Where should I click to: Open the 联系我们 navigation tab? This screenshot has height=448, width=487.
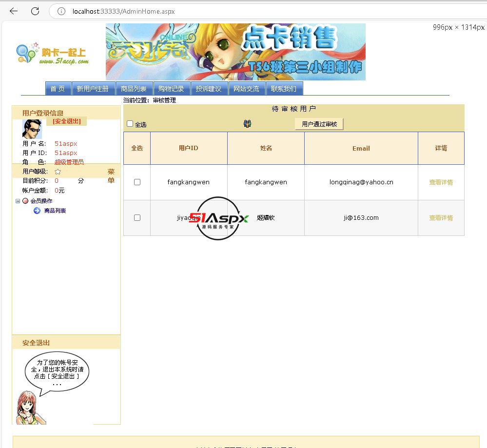tap(284, 89)
